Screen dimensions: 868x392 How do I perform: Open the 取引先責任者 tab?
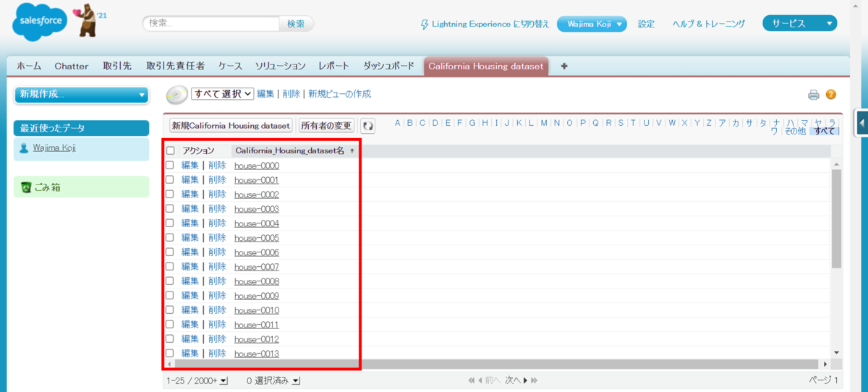175,66
